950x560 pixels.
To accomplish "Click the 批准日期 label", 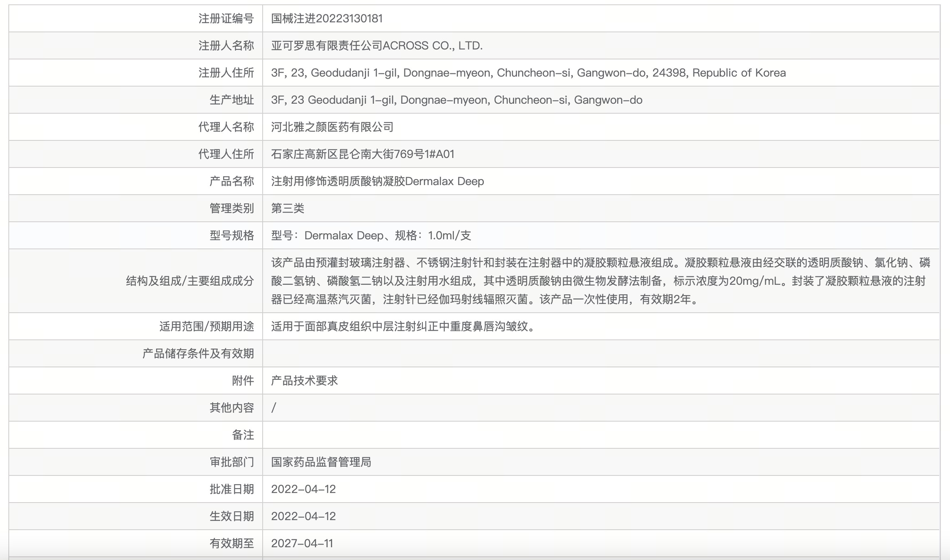I will click(232, 489).
